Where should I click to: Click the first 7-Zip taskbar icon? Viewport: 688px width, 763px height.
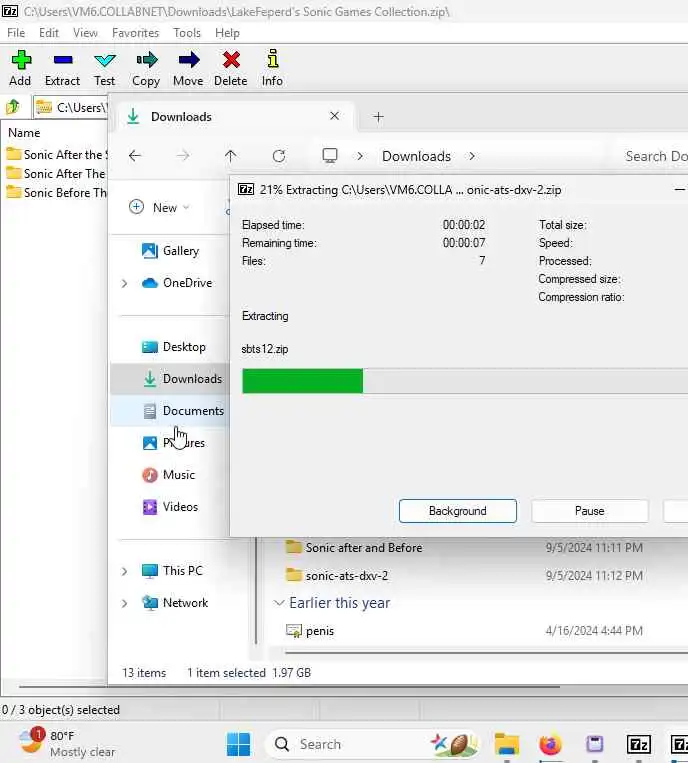(x=638, y=745)
